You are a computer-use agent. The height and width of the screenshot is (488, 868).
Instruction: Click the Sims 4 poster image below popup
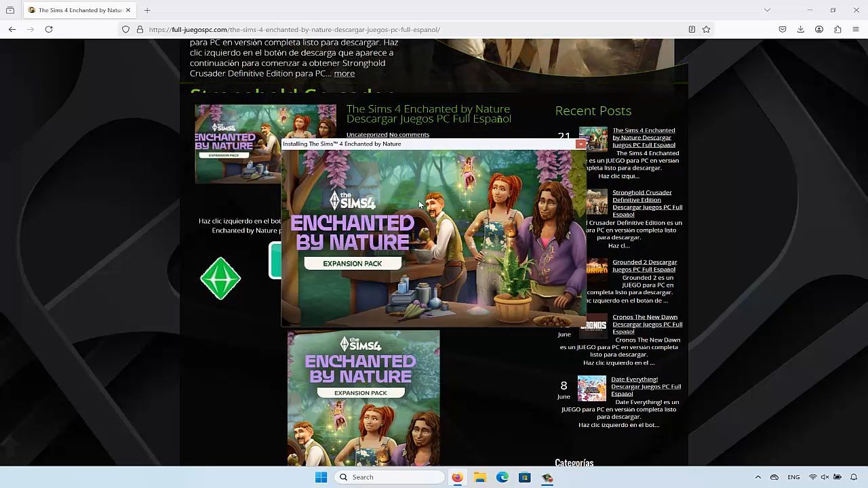[x=363, y=398]
